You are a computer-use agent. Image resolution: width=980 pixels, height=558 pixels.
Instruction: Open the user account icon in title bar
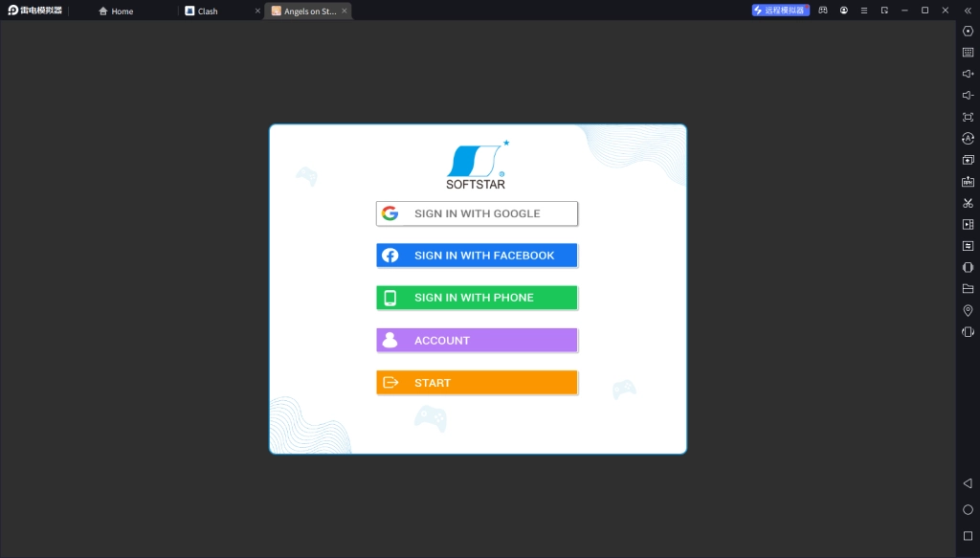[x=844, y=11]
